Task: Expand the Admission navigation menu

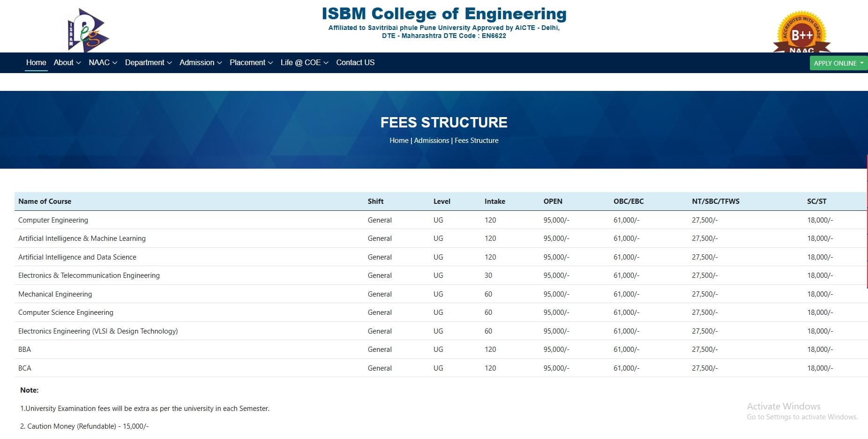Action: pyautogui.click(x=201, y=63)
